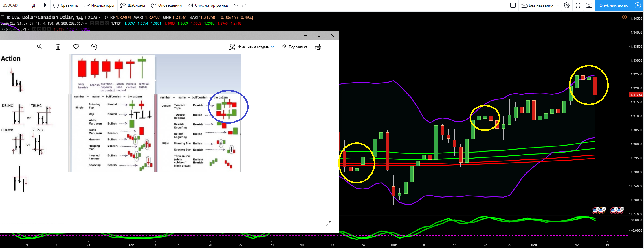
Task: Expand the BB (20, close, 2) dropdown arrow
Action: pos(28,29)
